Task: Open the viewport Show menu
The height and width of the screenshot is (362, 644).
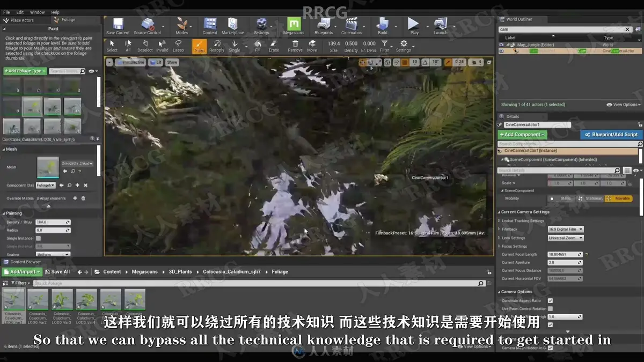Action: (172, 62)
